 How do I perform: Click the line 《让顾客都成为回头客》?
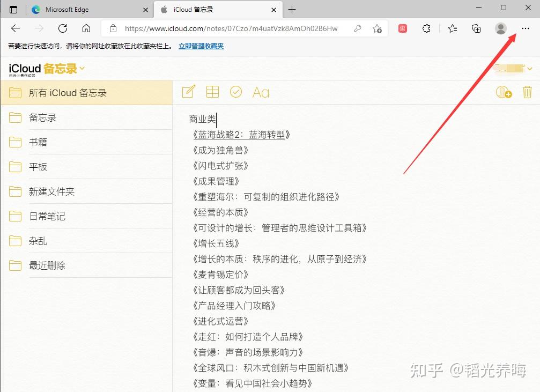[x=239, y=290]
